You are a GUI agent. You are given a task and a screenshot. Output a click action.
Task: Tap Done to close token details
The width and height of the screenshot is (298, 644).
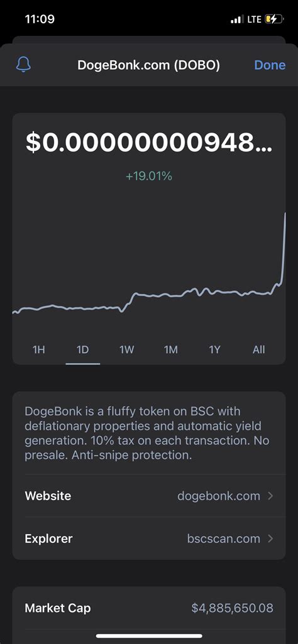pos(270,65)
